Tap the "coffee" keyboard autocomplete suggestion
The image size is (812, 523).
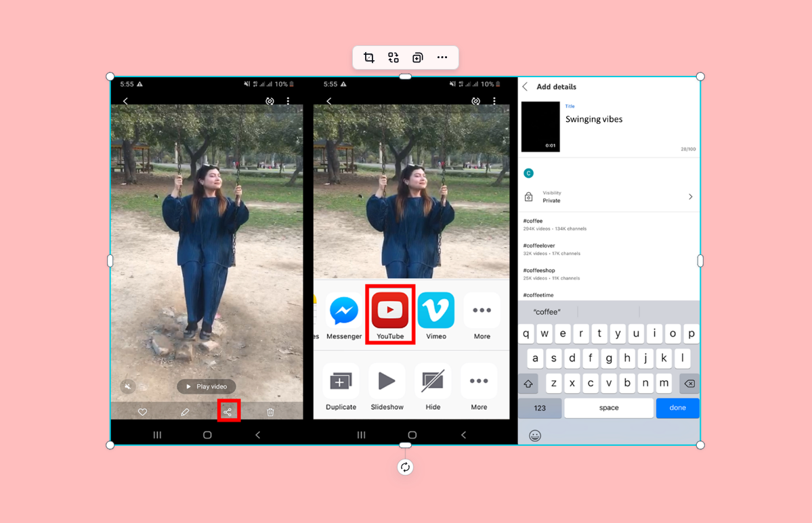pos(547,312)
